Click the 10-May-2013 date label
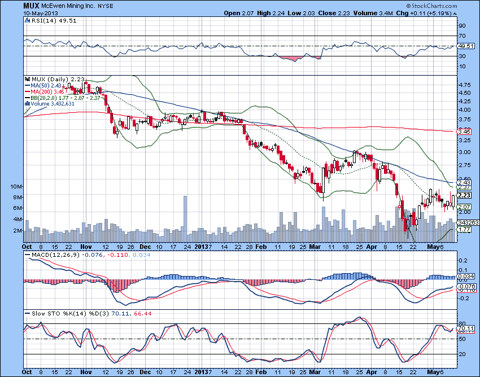Screen dimensions: 480x377 tap(41, 13)
